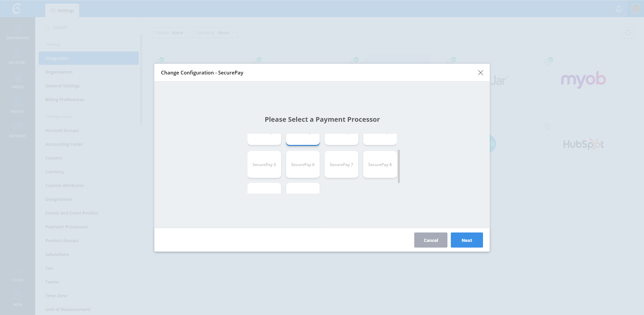Open the Order cart icon
Screen dimensions: 644x315
coord(17,78)
